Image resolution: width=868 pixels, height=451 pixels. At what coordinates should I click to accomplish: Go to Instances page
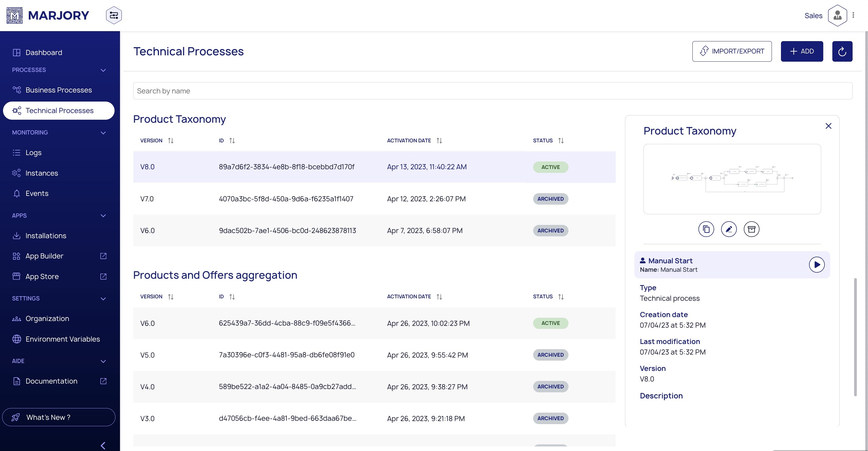(41, 173)
